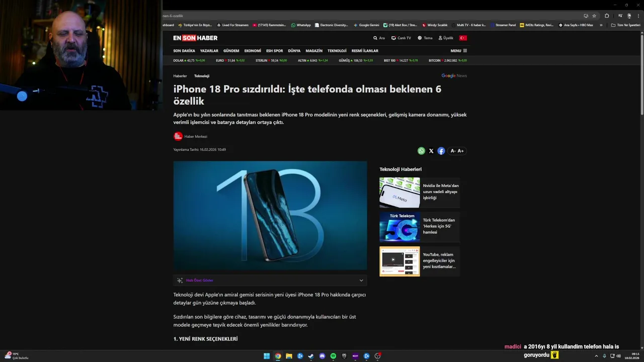The image size is (644, 362).
Task: Select DÜNYA in the navigation
Action: tap(294, 51)
